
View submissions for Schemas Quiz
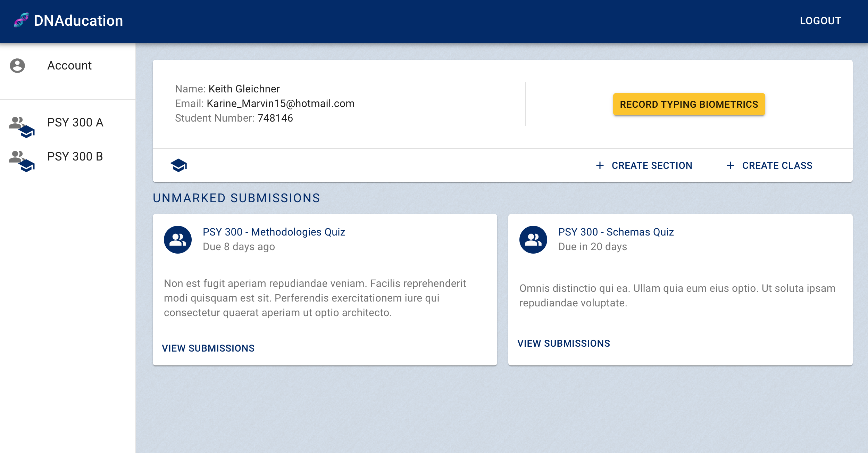click(564, 343)
